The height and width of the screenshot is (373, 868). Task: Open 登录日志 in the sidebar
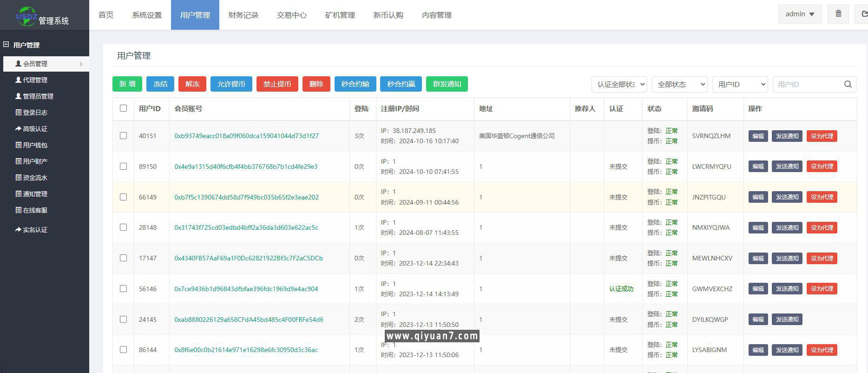[x=35, y=113]
